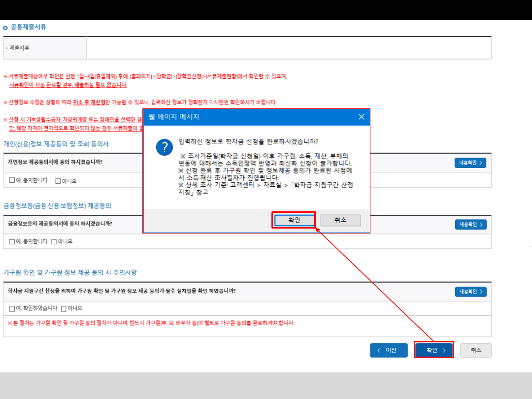The image size is (532, 399).
Task: Open 내용확인 for 금융정보등 제공동의서
Action: 470,224
